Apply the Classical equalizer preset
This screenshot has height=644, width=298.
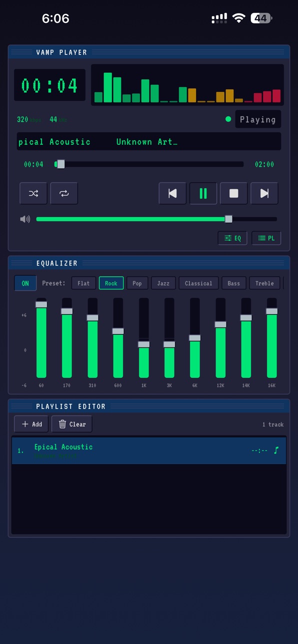(x=198, y=283)
